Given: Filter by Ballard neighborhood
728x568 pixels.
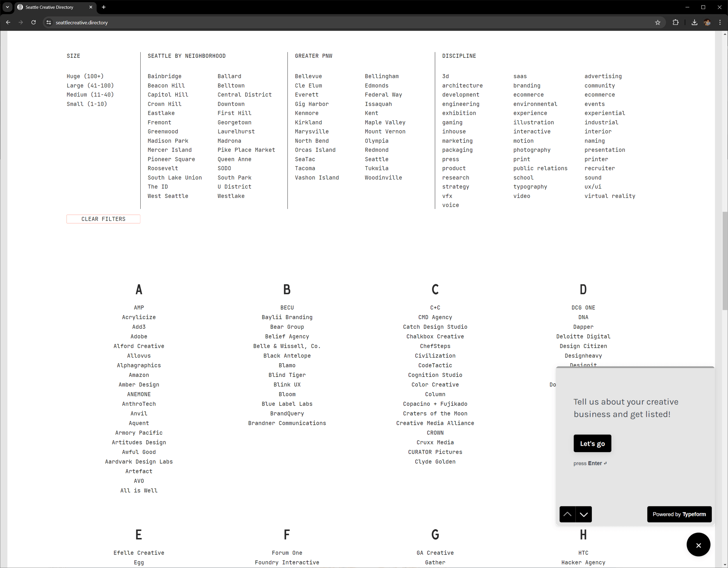Looking at the screenshot, I should click(x=229, y=76).
